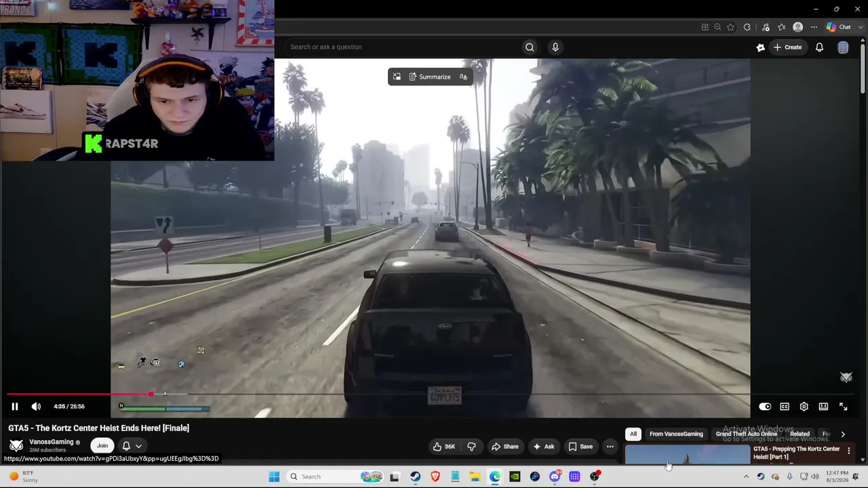Open the YouTube account avatar menu

pos(843,47)
